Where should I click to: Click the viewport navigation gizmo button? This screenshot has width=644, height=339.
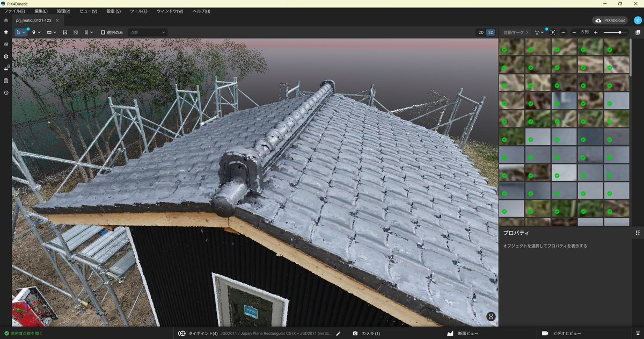[491, 317]
